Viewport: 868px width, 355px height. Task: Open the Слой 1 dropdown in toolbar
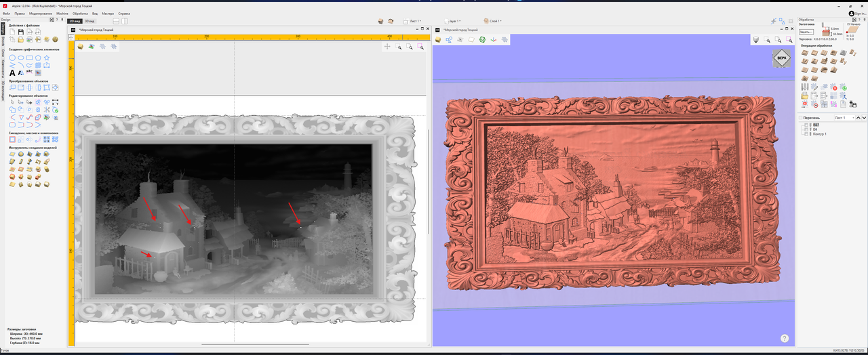tap(493, 21)
